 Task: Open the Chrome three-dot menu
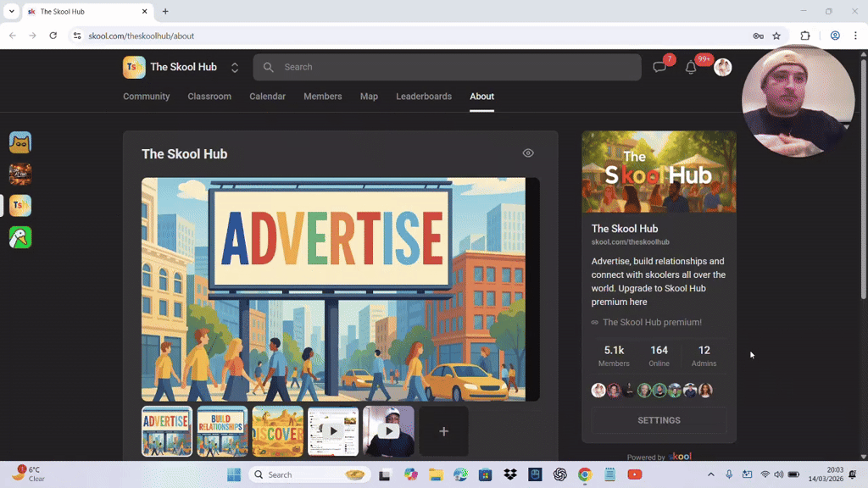(x=856, y=36)
